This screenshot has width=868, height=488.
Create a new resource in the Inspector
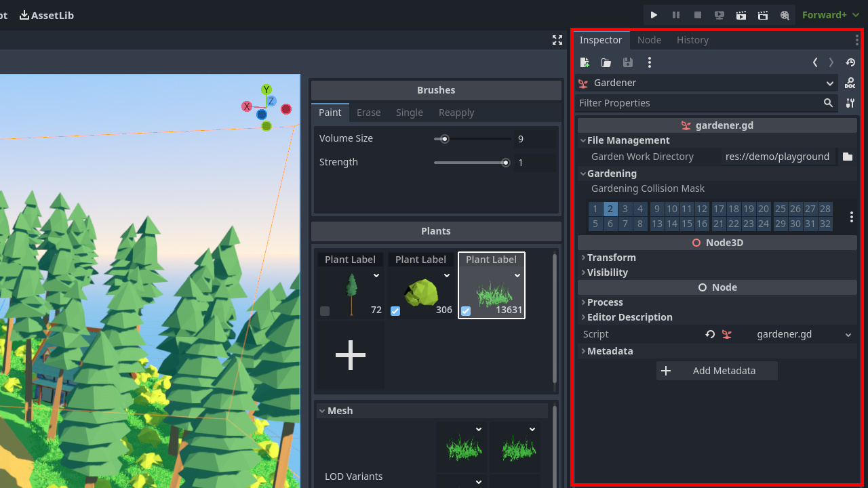coord(585,62)
